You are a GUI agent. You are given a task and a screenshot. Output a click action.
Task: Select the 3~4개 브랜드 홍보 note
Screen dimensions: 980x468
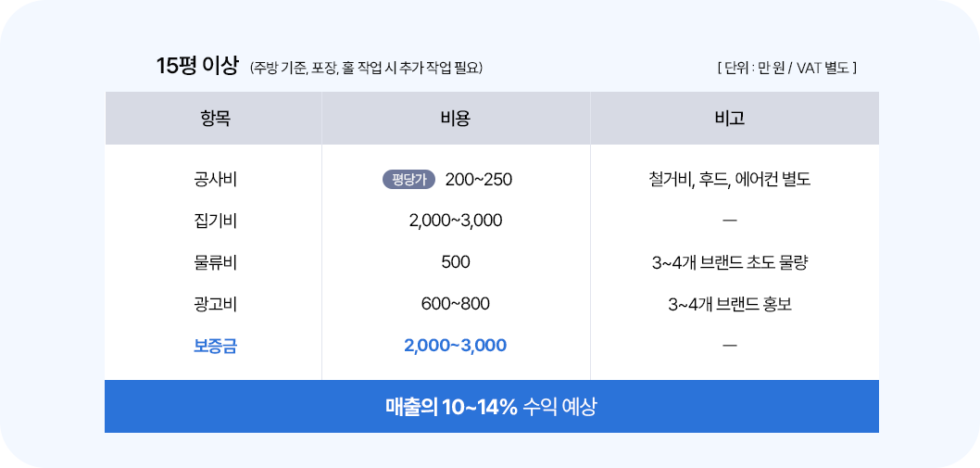pos(730,304)
